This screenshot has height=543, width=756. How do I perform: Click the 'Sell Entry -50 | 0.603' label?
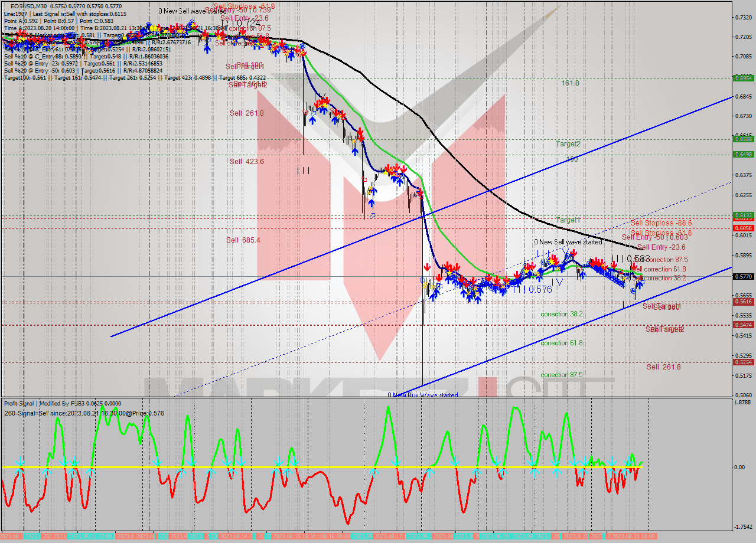click(654, 237)
